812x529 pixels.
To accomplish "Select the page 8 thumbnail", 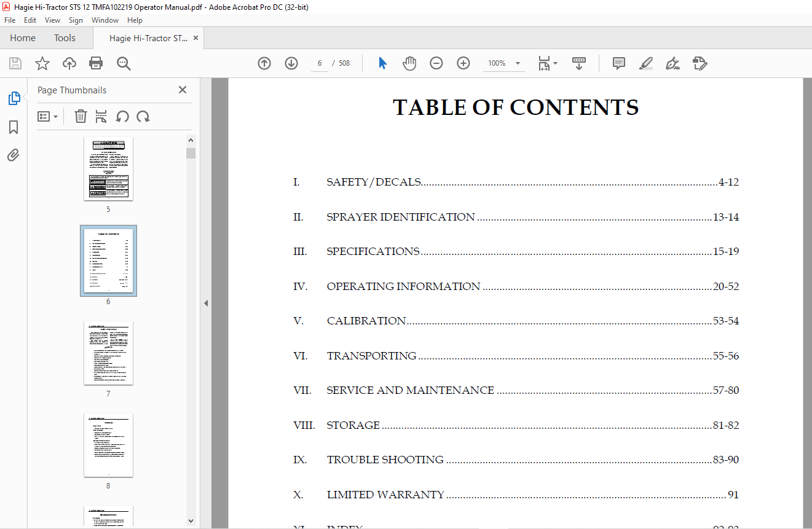I will click(x=108, y=445).
